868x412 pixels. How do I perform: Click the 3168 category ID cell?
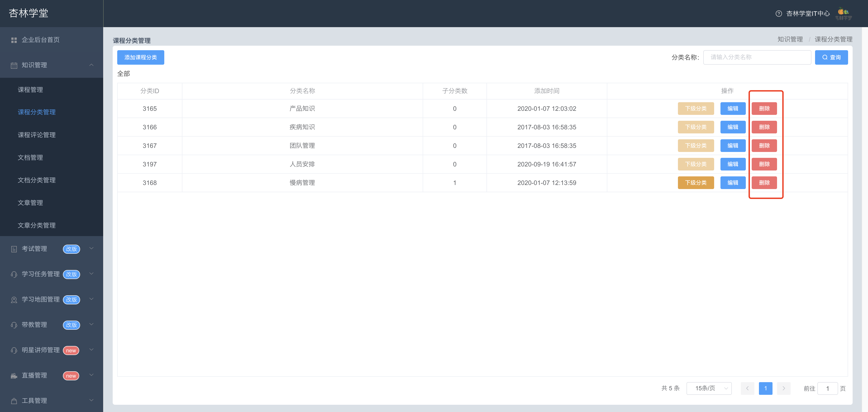[x=150, y=183]
